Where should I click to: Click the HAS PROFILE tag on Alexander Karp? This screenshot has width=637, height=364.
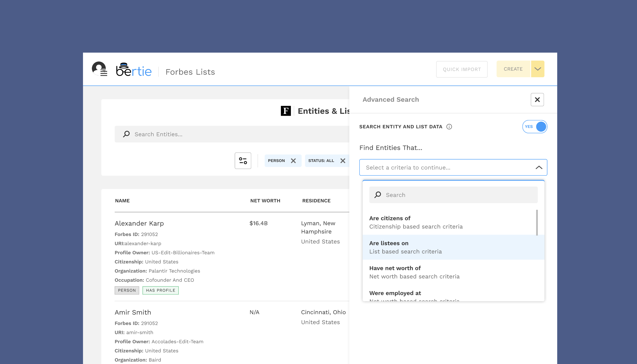coord(160,290)
